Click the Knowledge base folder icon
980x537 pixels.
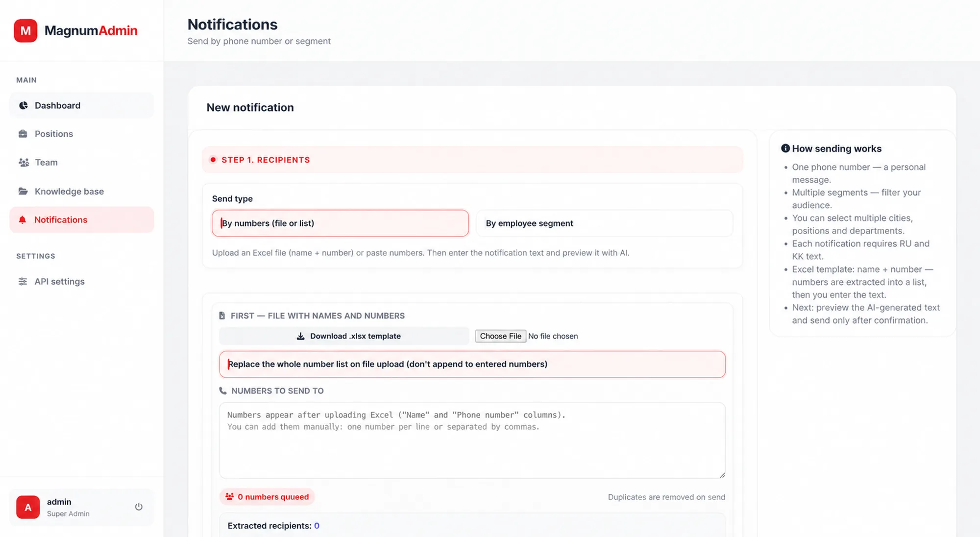tap(23, 191)
